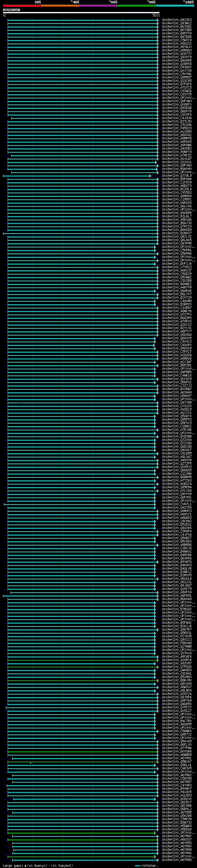Click the hit UniRef100_B0DXN8

[x=177, y=437]
